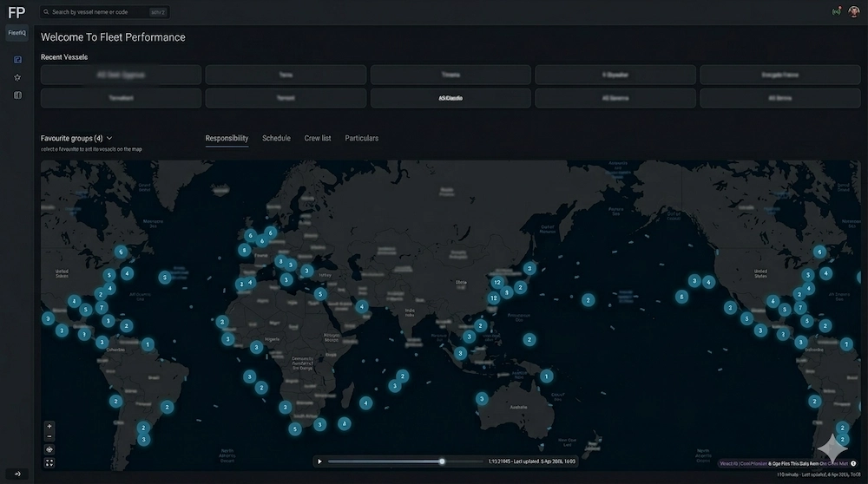868x484 pixels.
Task: Switch to the Schedule tab
Action: click(x=276, y=139)
